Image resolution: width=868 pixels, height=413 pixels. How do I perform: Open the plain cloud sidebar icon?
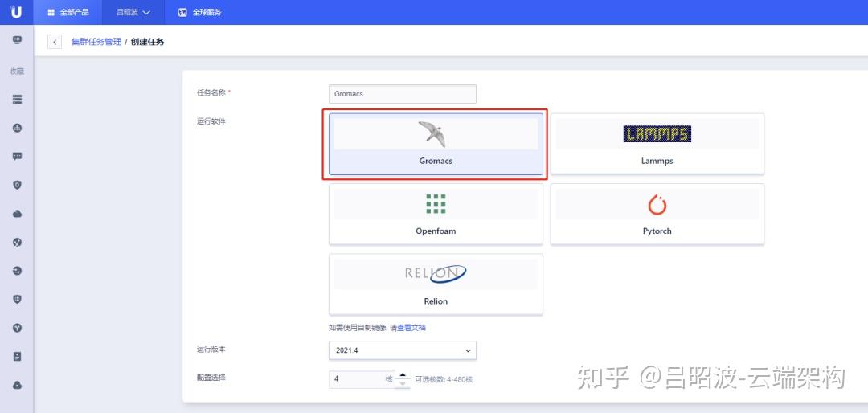click(x=17, y=214)
